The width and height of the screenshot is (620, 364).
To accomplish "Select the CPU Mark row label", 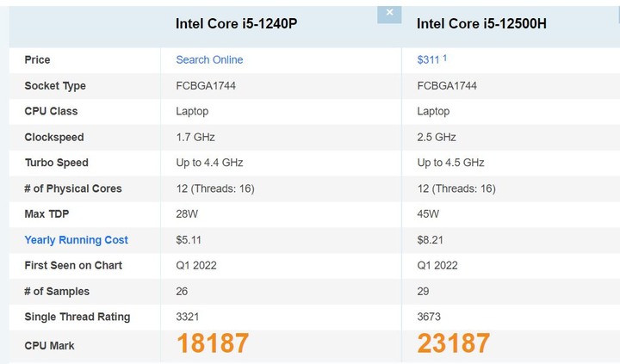I will pyautogui.click(x=49, y=346).
